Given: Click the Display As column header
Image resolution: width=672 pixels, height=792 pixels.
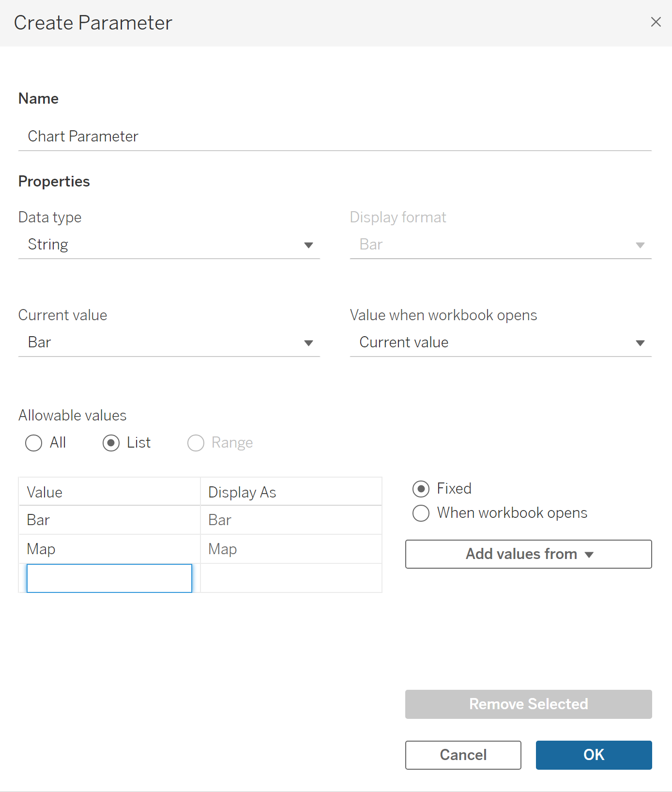Looking at the screenshot, I should 290,492.
